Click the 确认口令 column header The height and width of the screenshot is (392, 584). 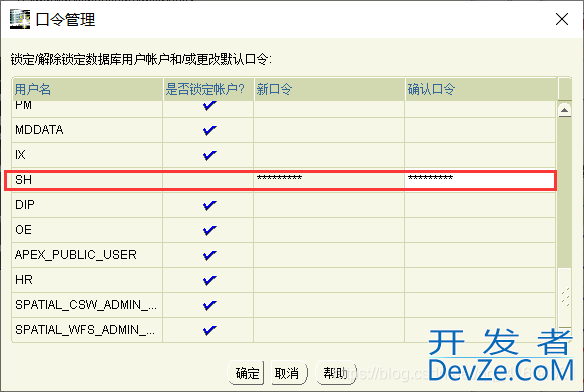pos(481,89)
